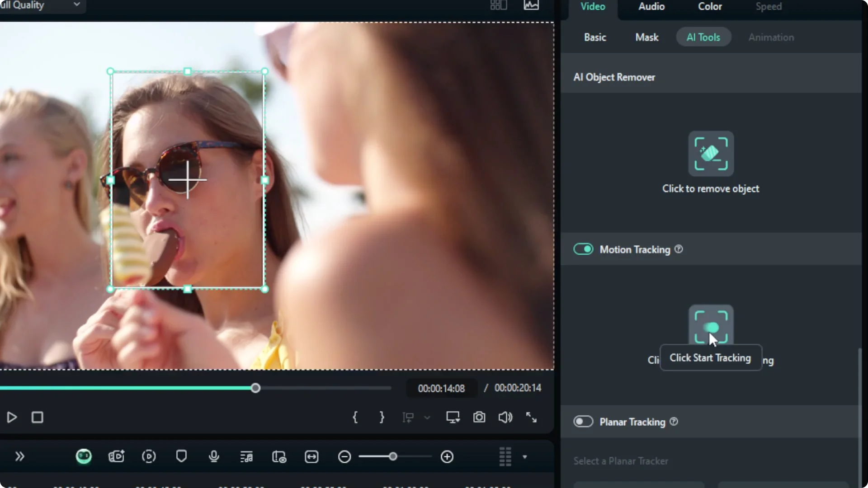Click the Start Tracking icon
868x488 pixels.
click(711, 324)
